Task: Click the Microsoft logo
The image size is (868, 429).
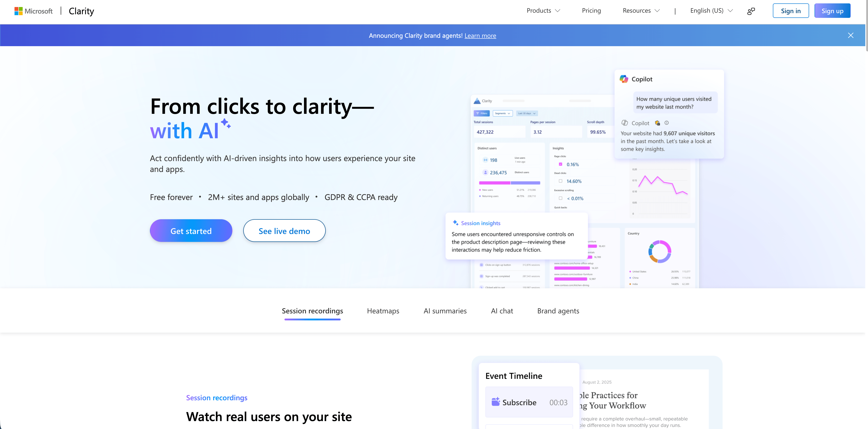Action: [x=33, y=11]
